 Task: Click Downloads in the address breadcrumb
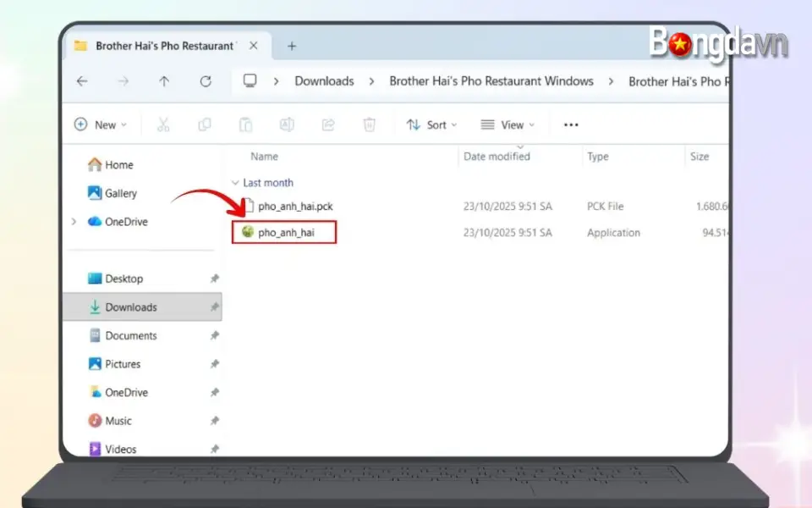coord(324,81)
